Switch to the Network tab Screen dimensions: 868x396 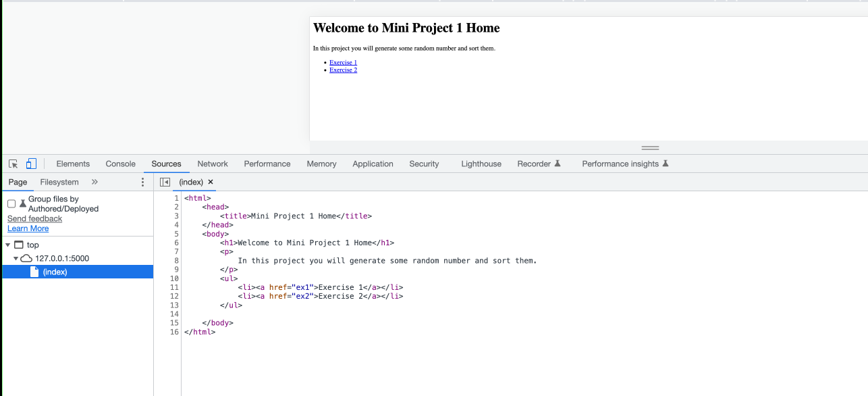click(213, 164)
